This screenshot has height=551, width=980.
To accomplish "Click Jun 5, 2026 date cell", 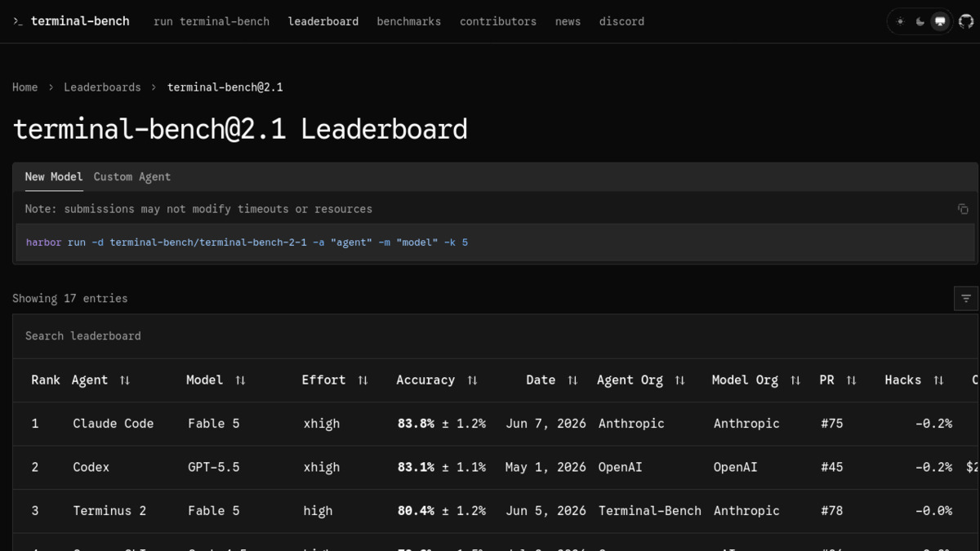I will pyautogui.click(x=546, y=511).
